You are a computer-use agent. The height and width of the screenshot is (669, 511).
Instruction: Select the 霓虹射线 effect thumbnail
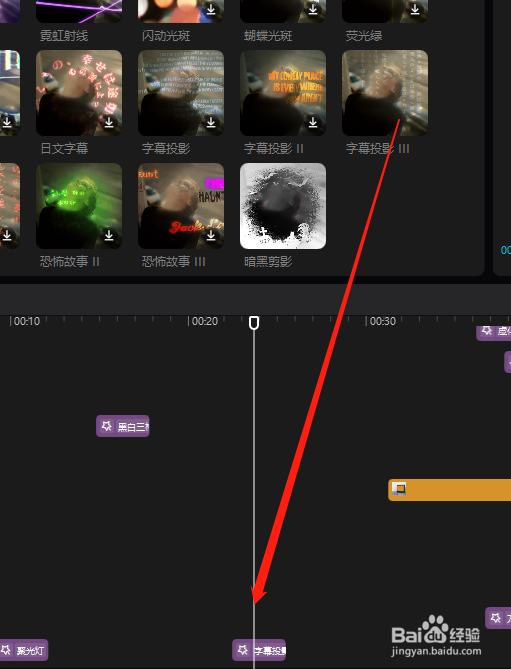(79, 11)
